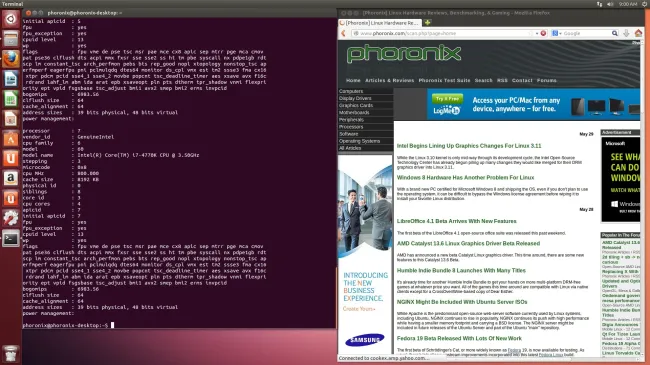The image size is (650, 365).
Task: Select Operating Systems category in sidebar
Action: pyautogui.click(x=365, y=141)
